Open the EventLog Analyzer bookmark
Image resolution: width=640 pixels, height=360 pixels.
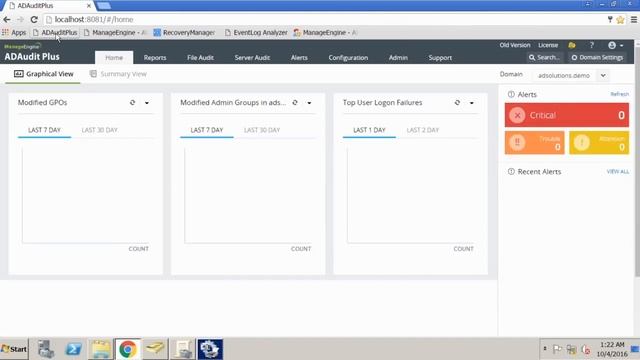coord(256,32)
